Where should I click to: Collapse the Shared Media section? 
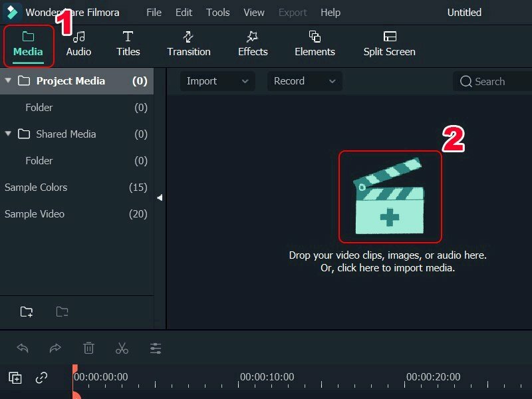tap(9, 134)
